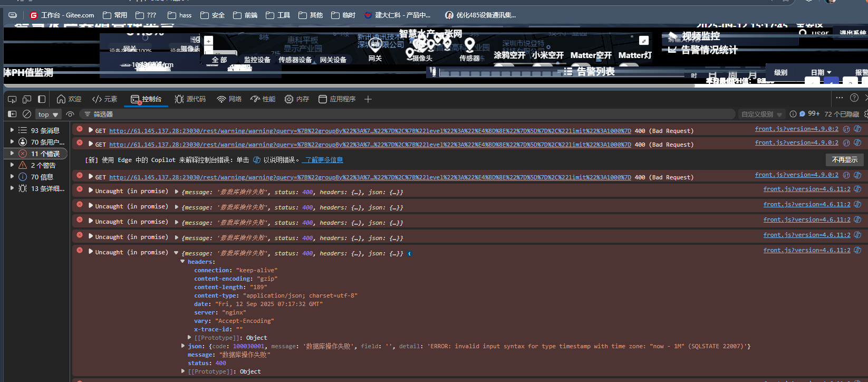Select the 全部 device filter tab on map

[219, 60]
